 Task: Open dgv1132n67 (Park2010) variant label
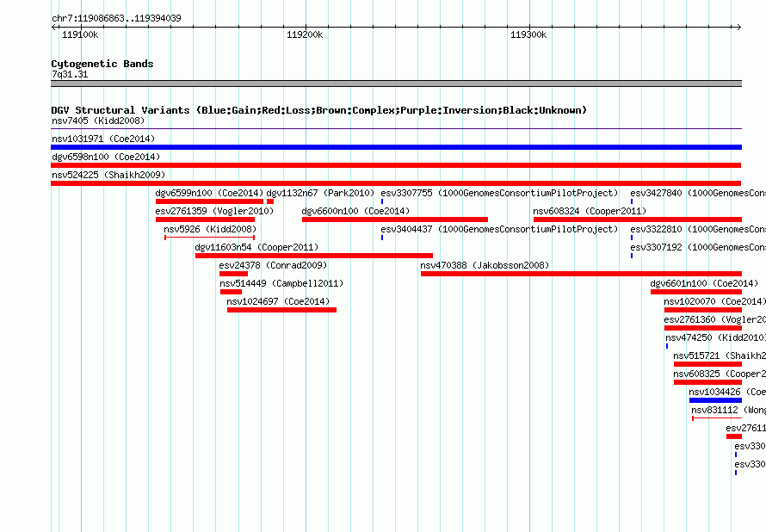[x=320, y=193]
